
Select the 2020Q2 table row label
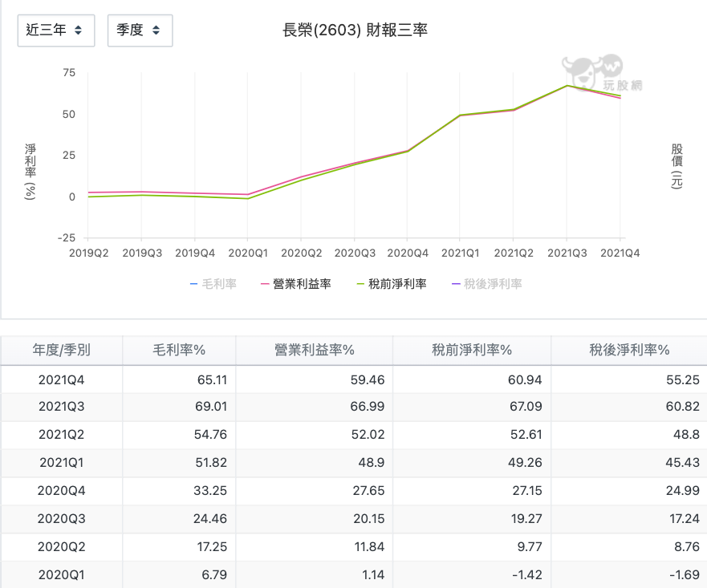61,546
